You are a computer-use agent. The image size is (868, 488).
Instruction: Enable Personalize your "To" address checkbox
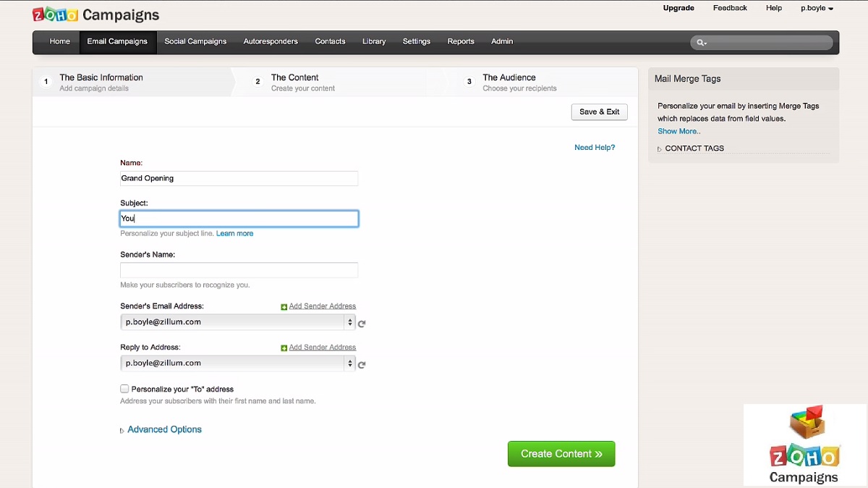[124, 389]
